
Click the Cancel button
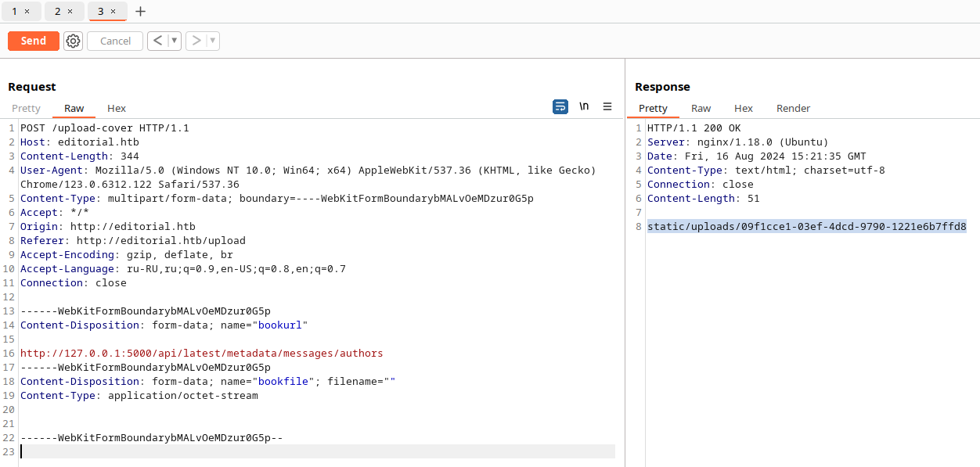tap(115, 41)
